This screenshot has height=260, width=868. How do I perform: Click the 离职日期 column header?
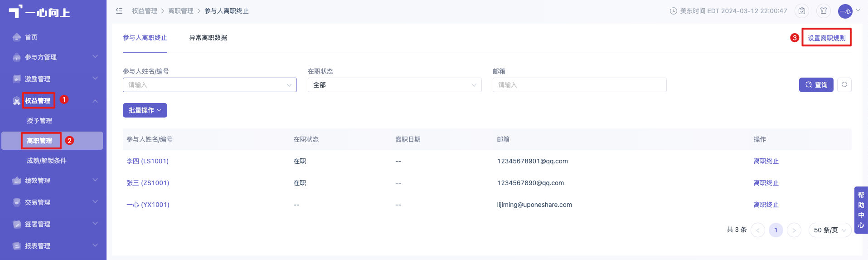(x=408, y=139)
